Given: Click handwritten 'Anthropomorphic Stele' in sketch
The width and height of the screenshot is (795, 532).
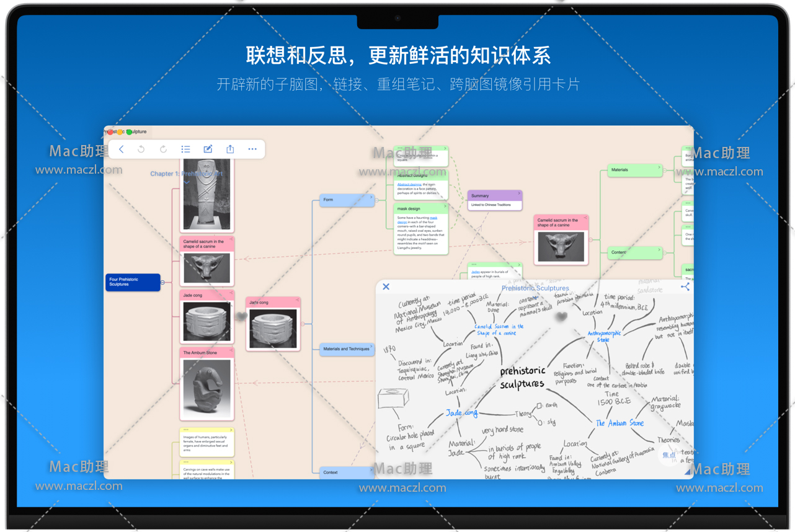Looking at the screenshot, I should click(x=604, y=336).
